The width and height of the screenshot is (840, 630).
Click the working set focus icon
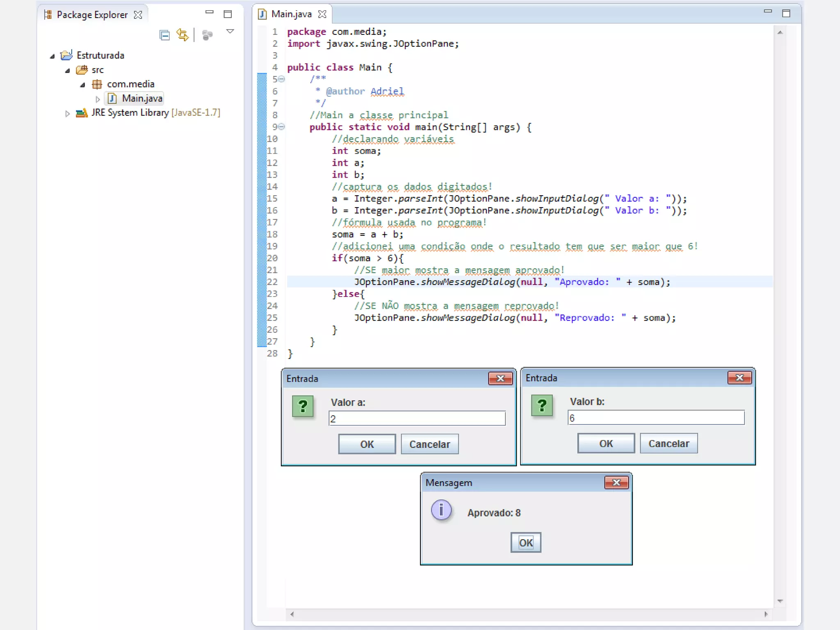(208, 35)
